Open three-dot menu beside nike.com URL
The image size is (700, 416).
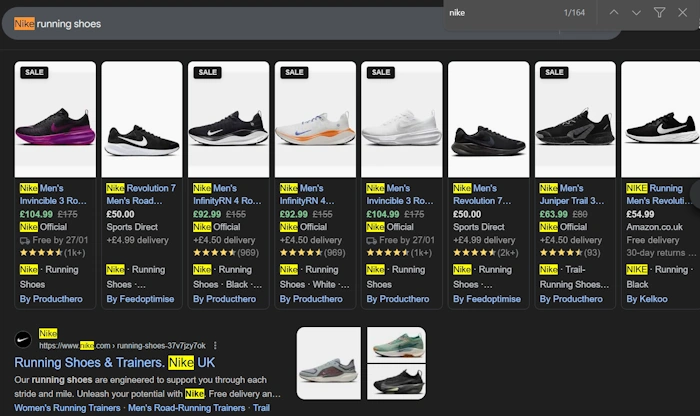pos(215,345)
